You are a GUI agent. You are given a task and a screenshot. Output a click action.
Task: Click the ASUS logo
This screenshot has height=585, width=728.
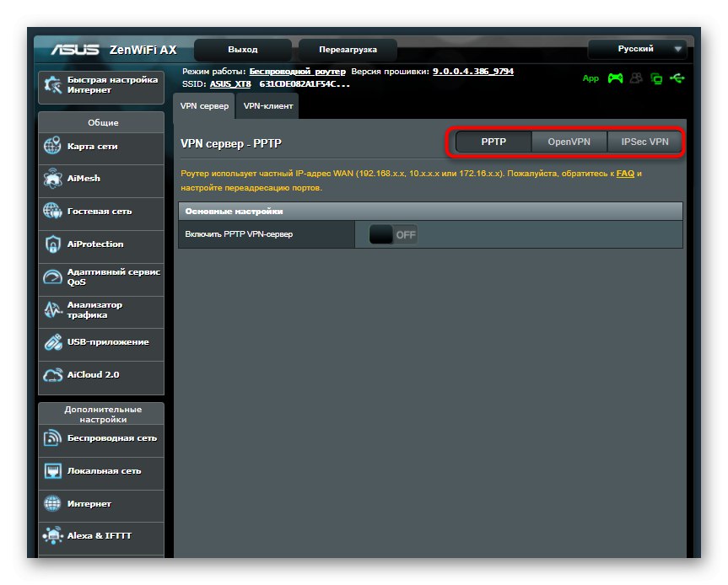[x=75, y=50]
